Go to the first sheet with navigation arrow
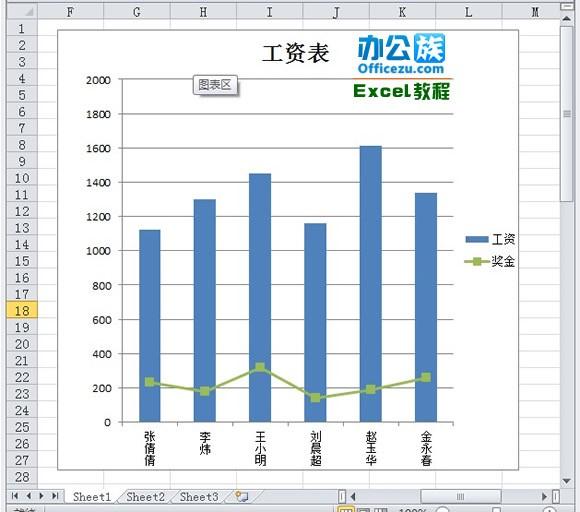580x512 pixels. (15, 496)
